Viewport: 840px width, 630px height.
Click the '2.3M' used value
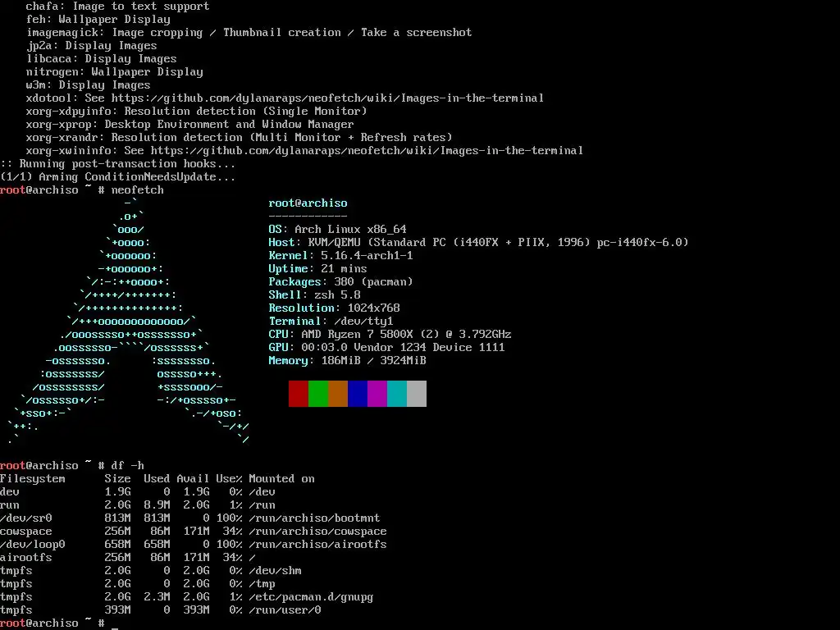pos(157,597)
